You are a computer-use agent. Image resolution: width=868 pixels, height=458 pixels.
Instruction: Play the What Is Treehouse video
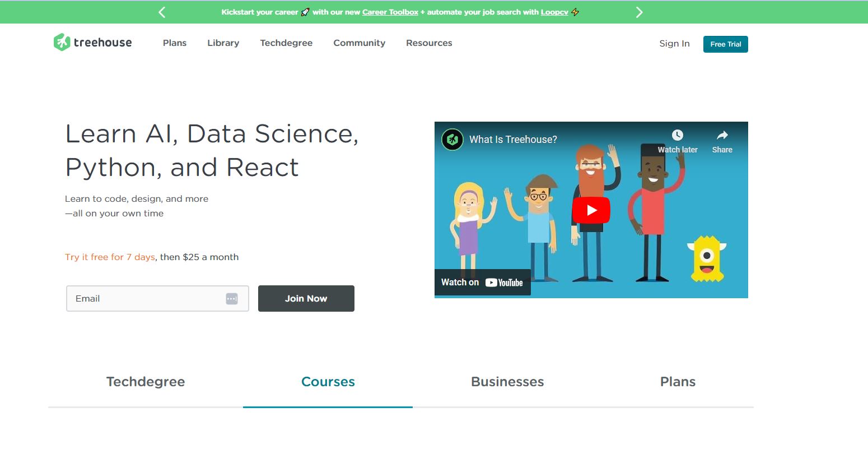(x=591, y=210)
